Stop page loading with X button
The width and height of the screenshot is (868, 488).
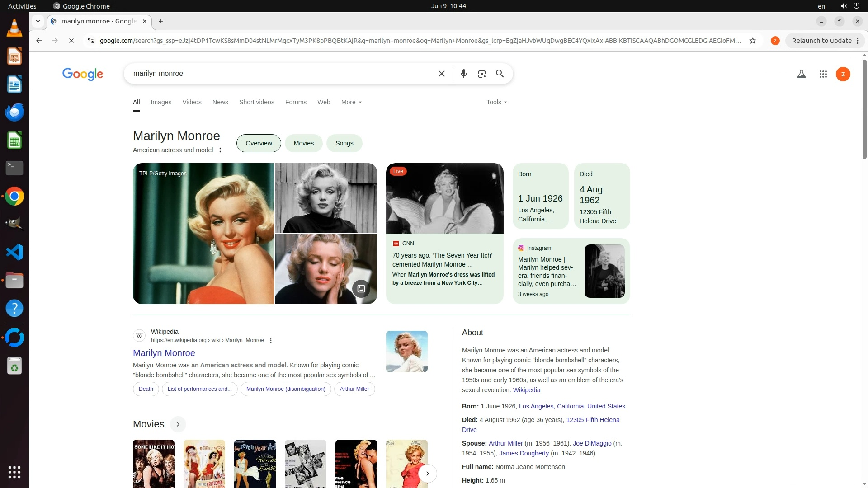[x=71, y=41]
